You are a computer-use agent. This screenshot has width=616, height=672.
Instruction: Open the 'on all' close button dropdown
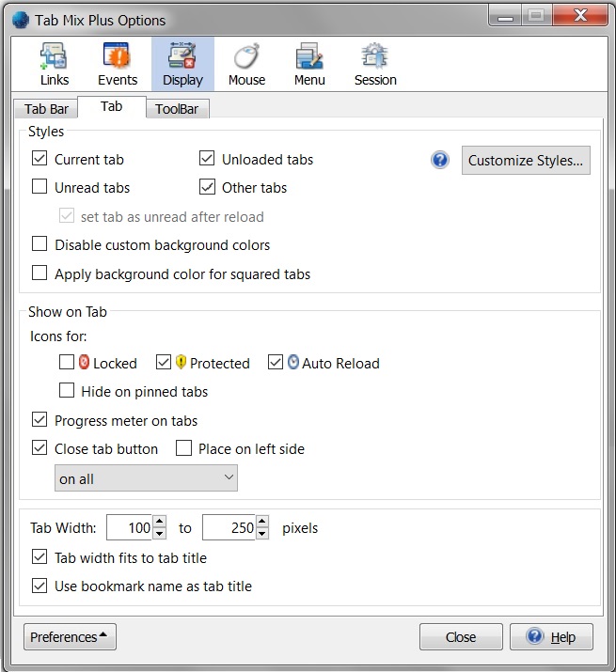pyautogui.click(x=146, y=477)
